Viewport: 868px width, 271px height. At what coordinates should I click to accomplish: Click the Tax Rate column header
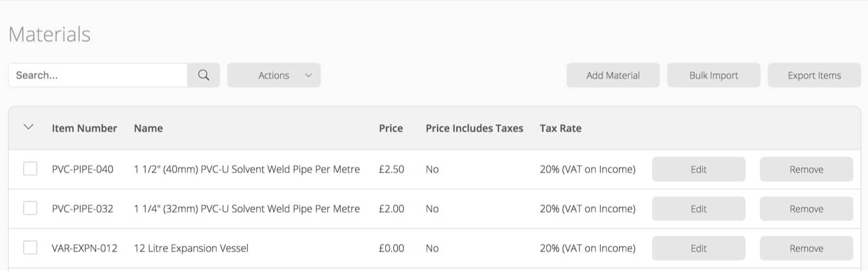point(560,128)
